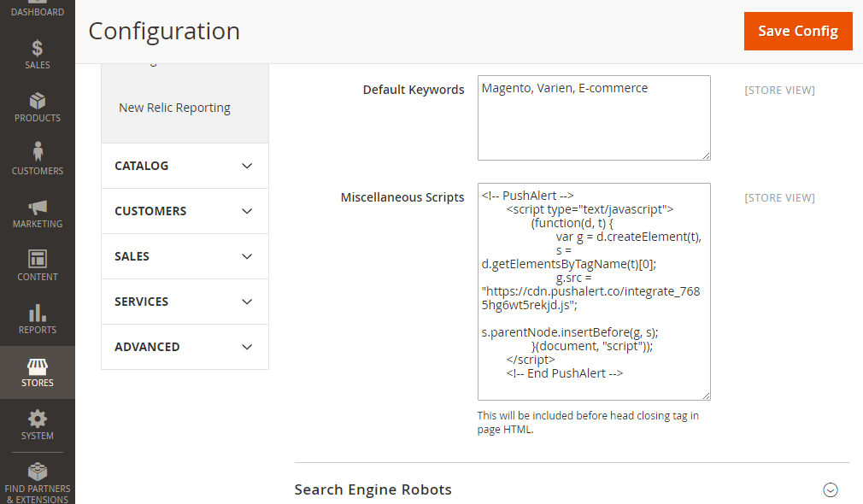The height and width of the screenshot is (504, 863).
Task: Click into the Miscellaneous Scripts textarea
Action: pyautogui.click(x=594, y=291)
